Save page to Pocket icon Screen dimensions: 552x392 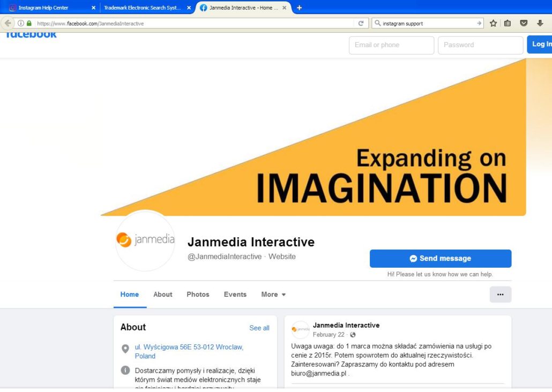524,23
